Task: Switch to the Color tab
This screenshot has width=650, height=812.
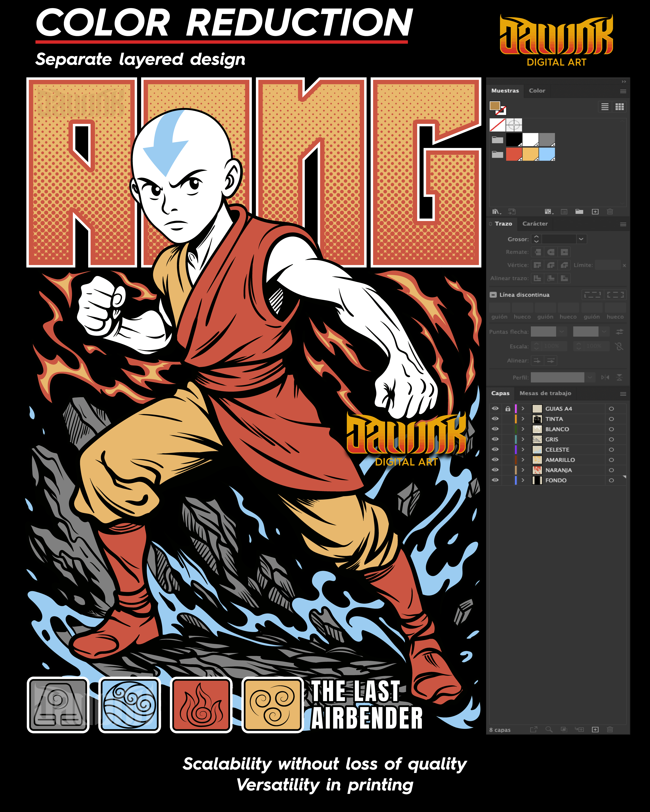Action: pyautogui.click(x=537, y=91)
